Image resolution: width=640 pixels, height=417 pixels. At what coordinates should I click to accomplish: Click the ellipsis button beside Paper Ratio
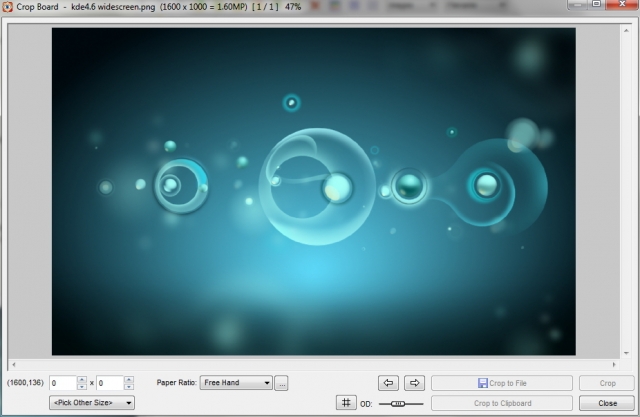(282, 383)
